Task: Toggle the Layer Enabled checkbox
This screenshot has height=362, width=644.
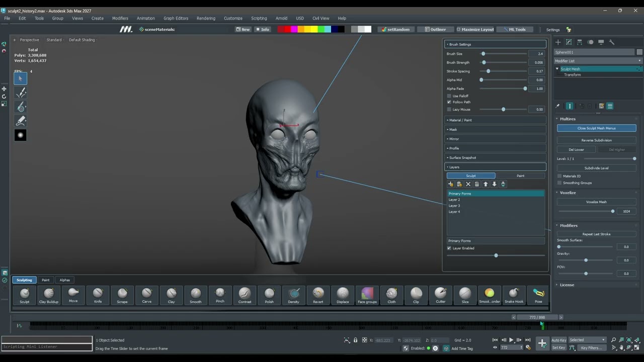Action: coord(449,248)
